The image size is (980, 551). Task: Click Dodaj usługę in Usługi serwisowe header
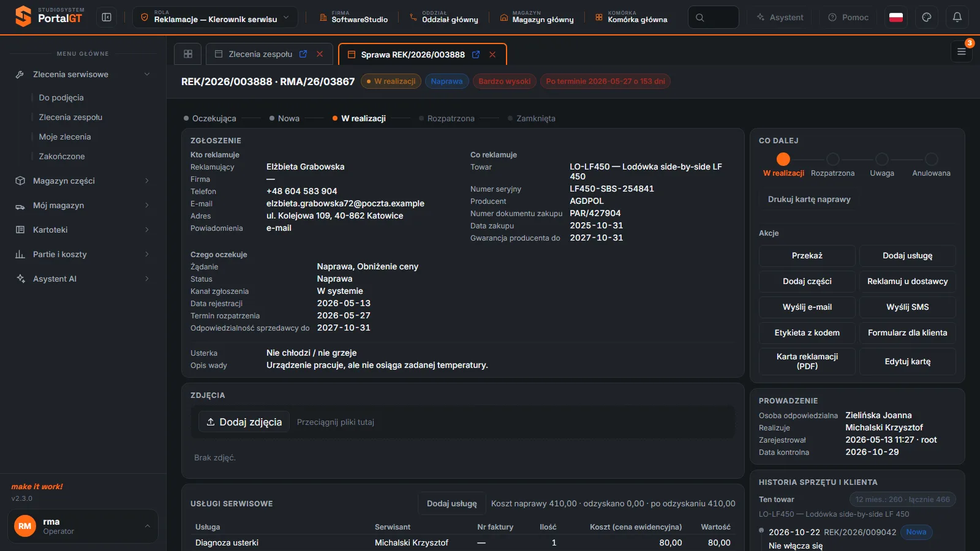pos(452,503)
